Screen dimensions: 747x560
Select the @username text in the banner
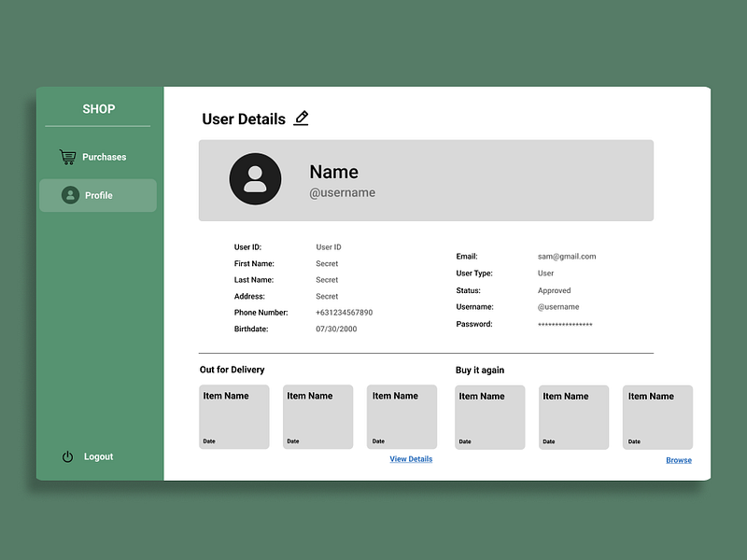[x=342, y=192]
